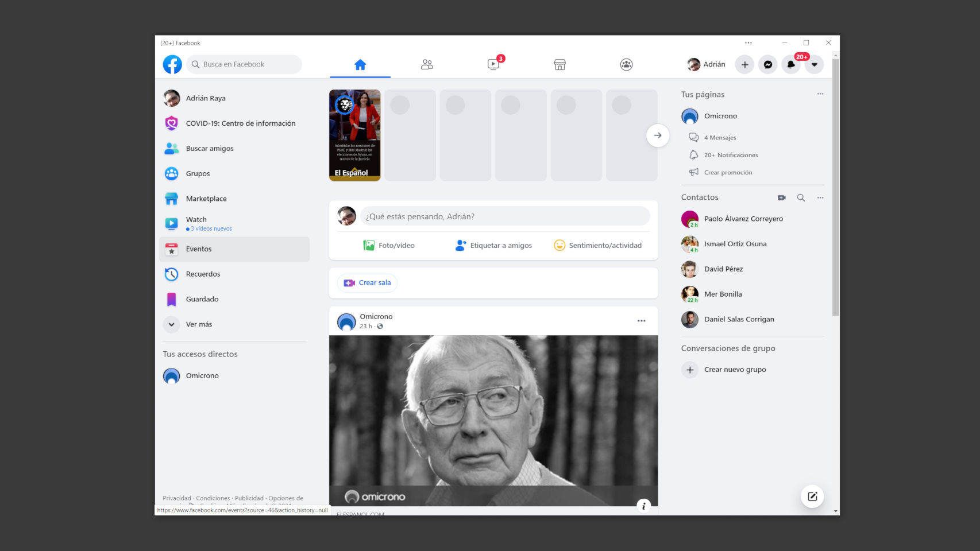Image resolution: width=980 pixels, height=551 pixels.
Task: Open the El Español story thumbnail
Action: point(354,135)
